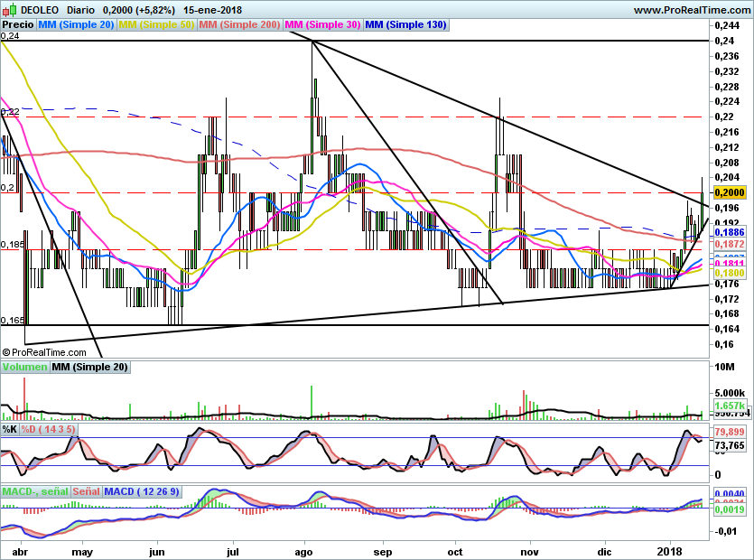Click the magenta MM (Simple 30) legend
Viewport: 754px width, 560px height.
[x=322, y=25]
